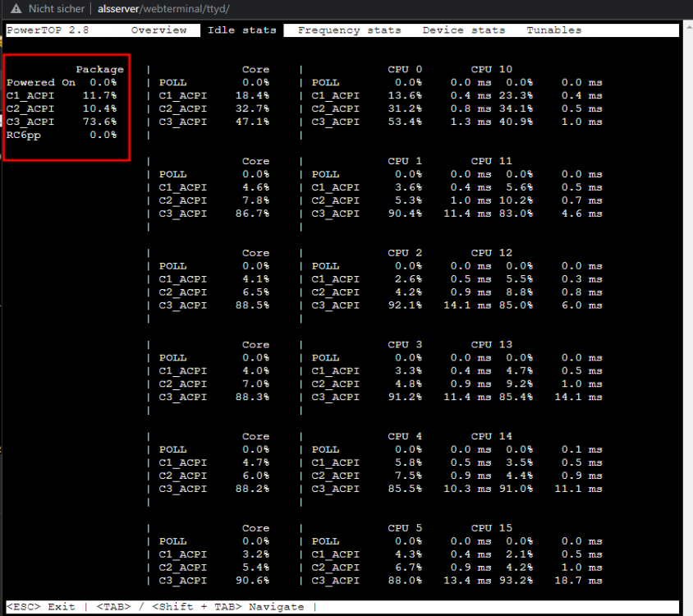Click the CPU 4 column header
Image resolution: width=693 pixels, height=616 pixels.
(405, 436)
